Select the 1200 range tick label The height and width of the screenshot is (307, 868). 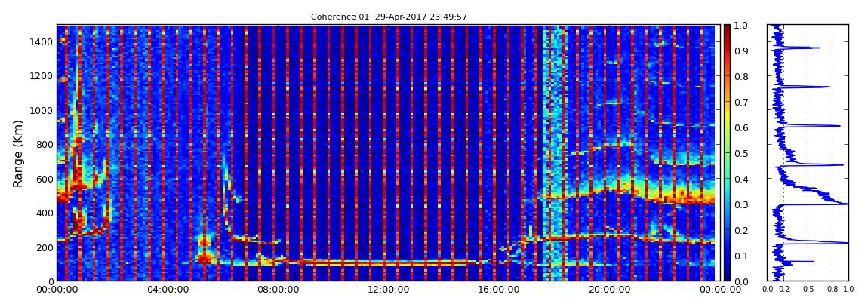point(42,76)
